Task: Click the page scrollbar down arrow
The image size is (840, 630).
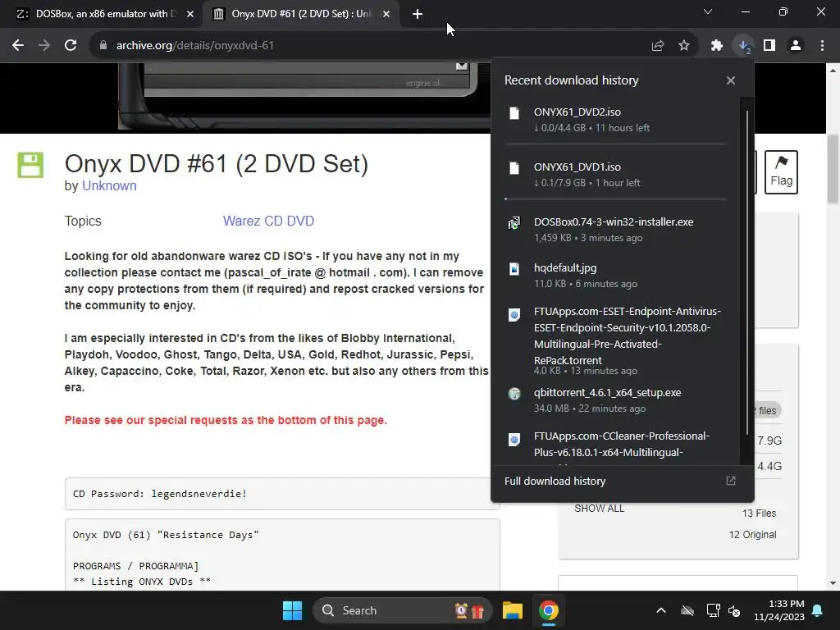Action: (833, 583)
